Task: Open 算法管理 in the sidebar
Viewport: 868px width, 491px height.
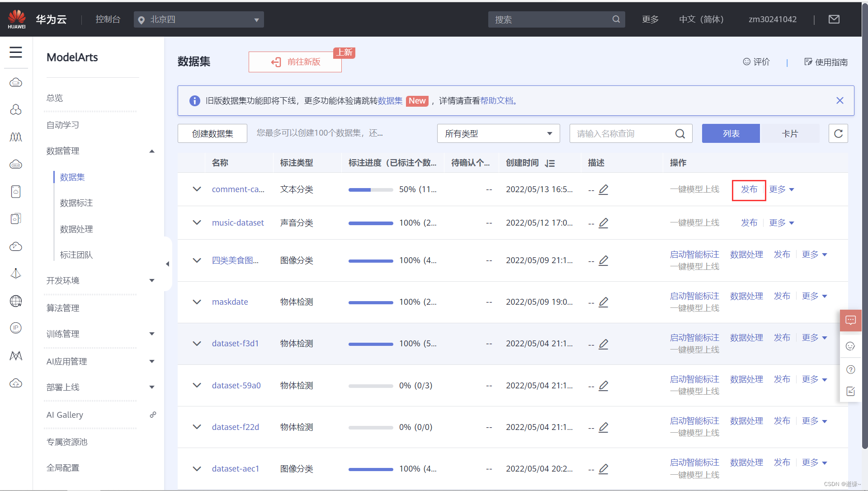Action: pyautogui.click(x=63, y=308)
